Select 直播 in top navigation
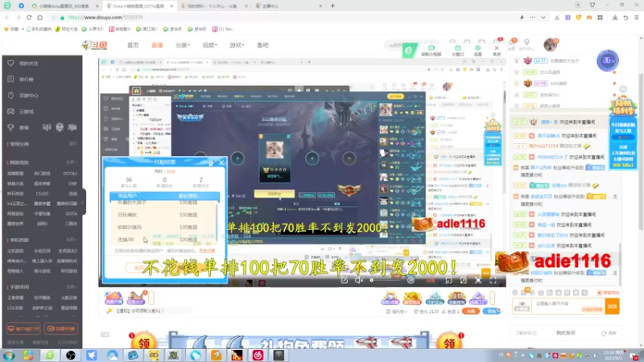This screenshot has height=362, width=644. click(x=157, y=45)
